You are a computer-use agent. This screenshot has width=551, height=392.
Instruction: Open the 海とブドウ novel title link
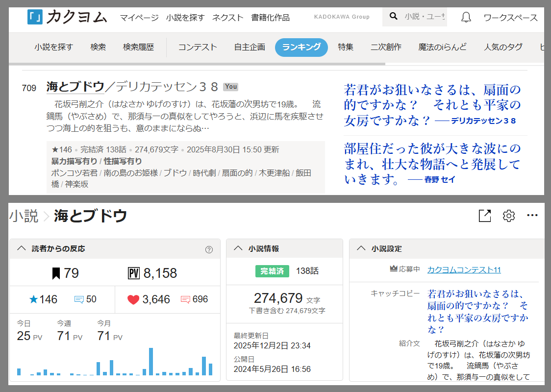[75, 87]
